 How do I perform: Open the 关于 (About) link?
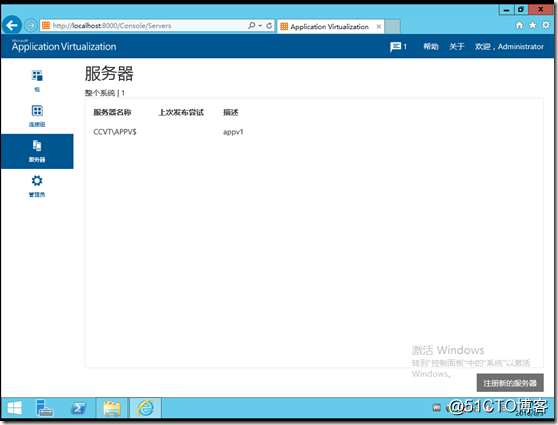(x=456, y=47)
